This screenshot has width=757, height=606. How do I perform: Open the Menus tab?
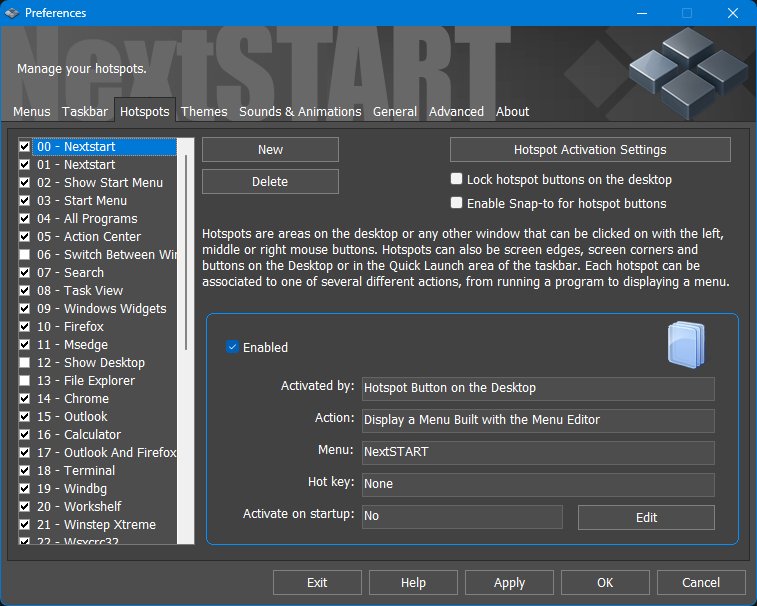point(32,112)
